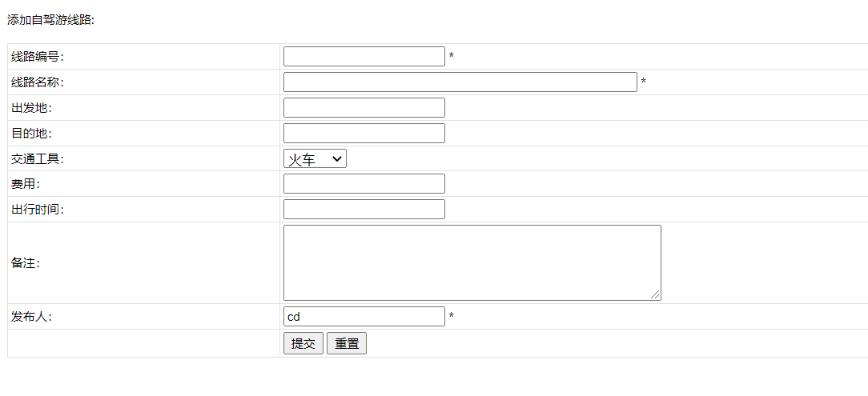Viewport: 868px width, 396px height.
Task: Open the 交通工具 dropdown showing 火车
Action: (x=315, y=159)
